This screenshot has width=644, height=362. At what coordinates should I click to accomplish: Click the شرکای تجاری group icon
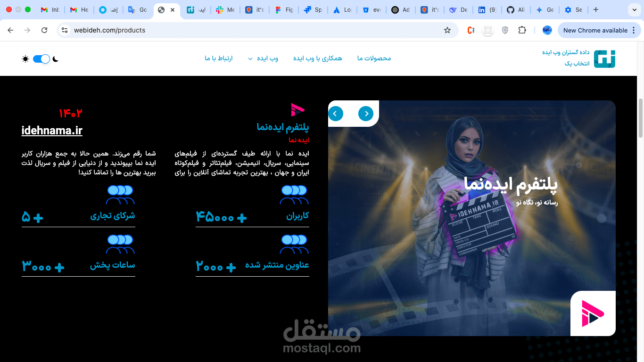pos(120,195)
